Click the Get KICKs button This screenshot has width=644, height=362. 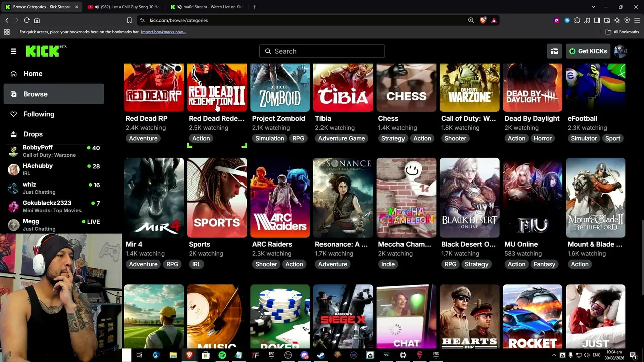tap(587, 51)
